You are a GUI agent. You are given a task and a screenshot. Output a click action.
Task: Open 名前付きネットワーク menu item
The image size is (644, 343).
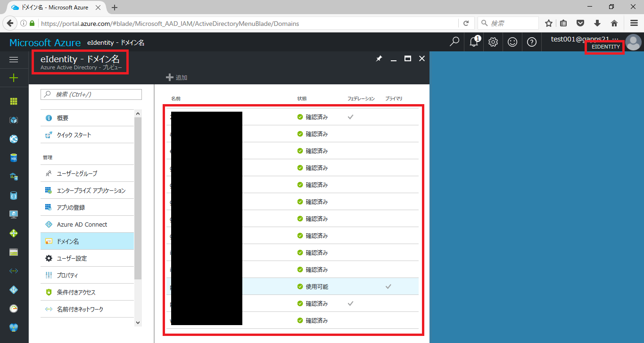87,309
